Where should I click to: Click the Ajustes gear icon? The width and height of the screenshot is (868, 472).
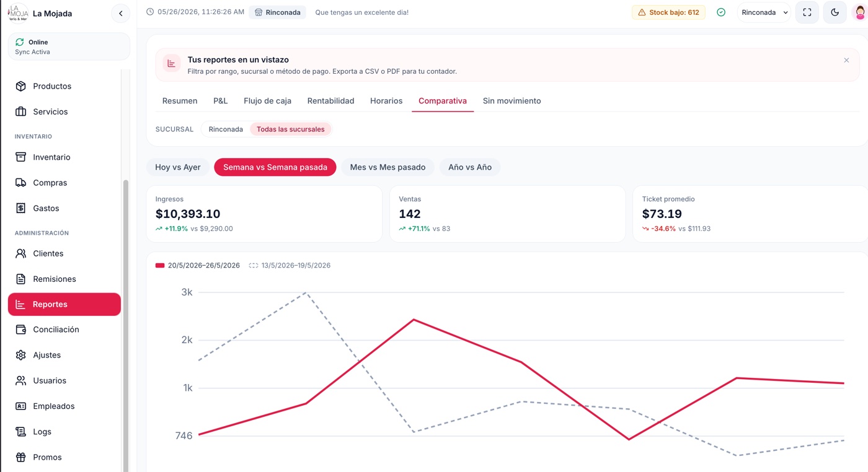[x=21, y=355]
